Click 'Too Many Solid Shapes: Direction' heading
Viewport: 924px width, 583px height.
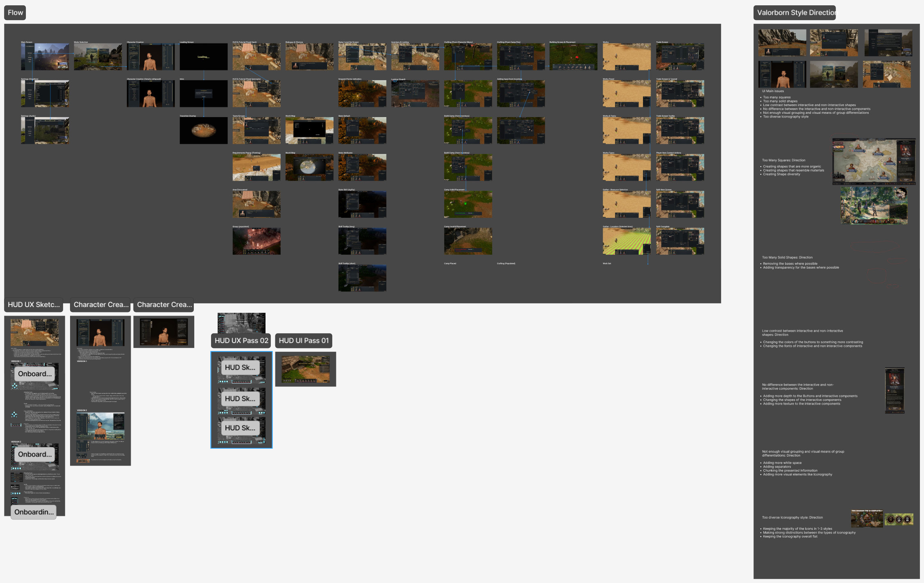(787, 258)
